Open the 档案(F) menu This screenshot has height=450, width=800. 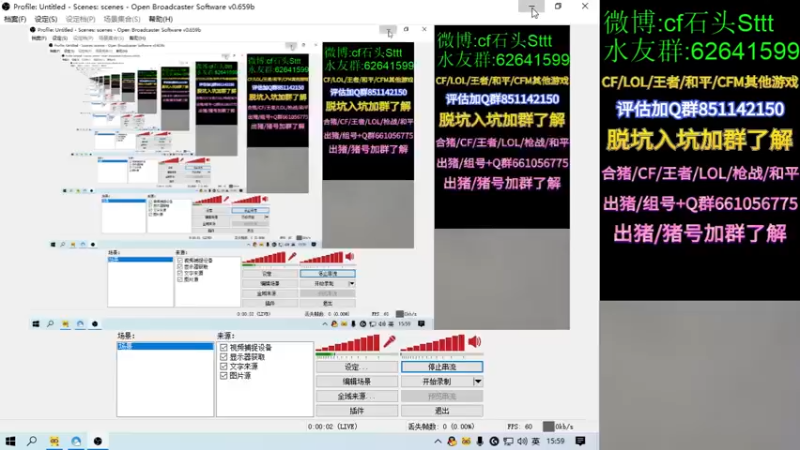coord(15,19)
